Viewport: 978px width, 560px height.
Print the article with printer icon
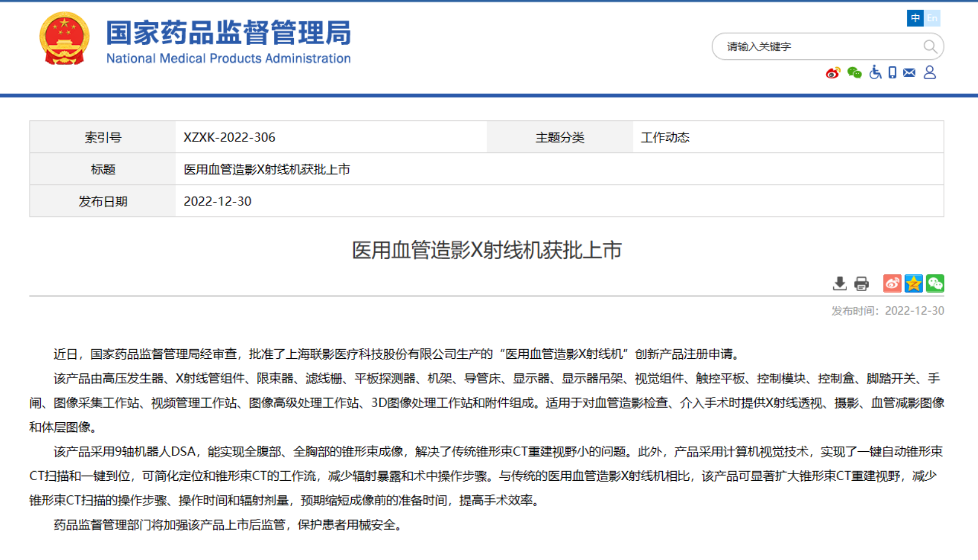pyautogui.click(x=862, y=284)
